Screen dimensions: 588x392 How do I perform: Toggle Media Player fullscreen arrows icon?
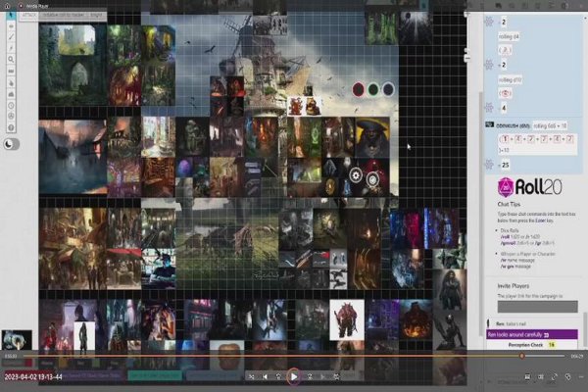555,376
